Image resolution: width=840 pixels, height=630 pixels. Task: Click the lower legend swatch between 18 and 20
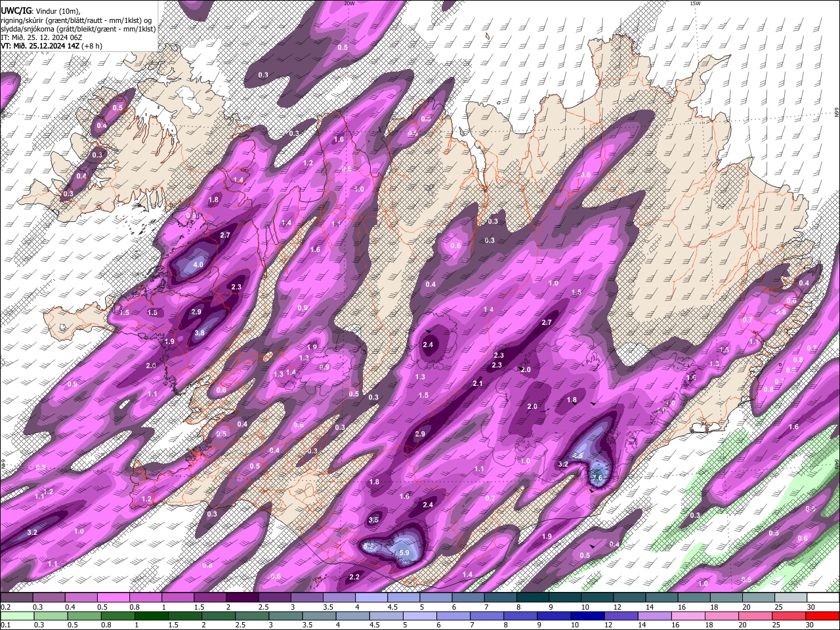click(722, 616)
